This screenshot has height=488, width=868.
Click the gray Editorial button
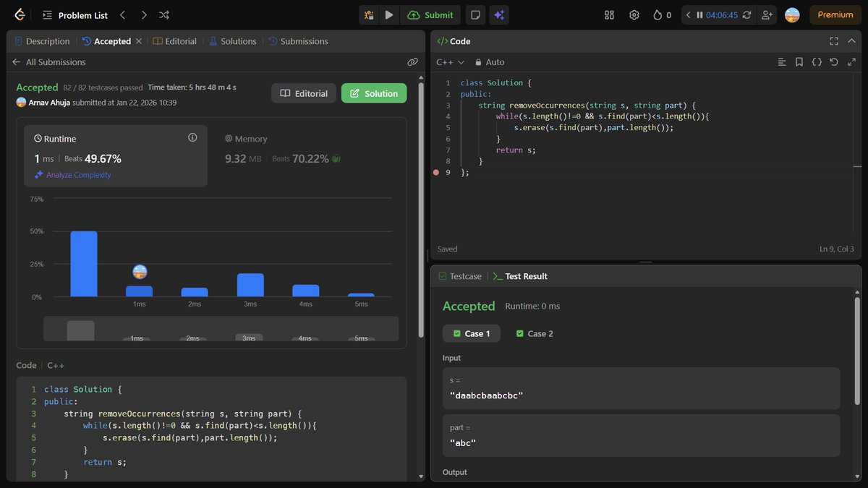[304, 93]
